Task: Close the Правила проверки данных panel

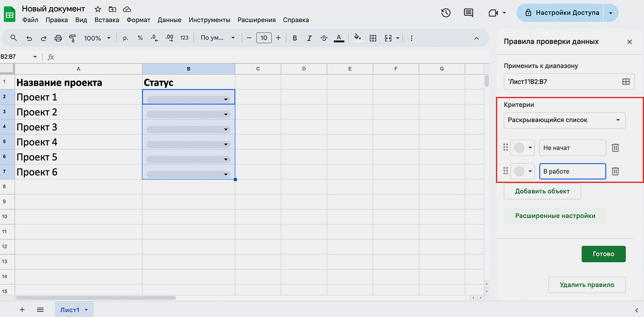Action: [629, 42]
